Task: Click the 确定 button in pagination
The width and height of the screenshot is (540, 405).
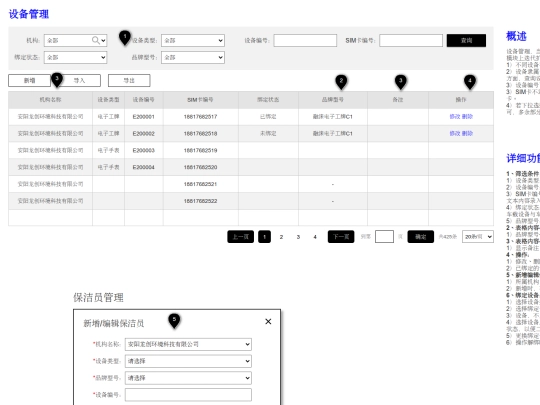Action: [x=420, y=237]
